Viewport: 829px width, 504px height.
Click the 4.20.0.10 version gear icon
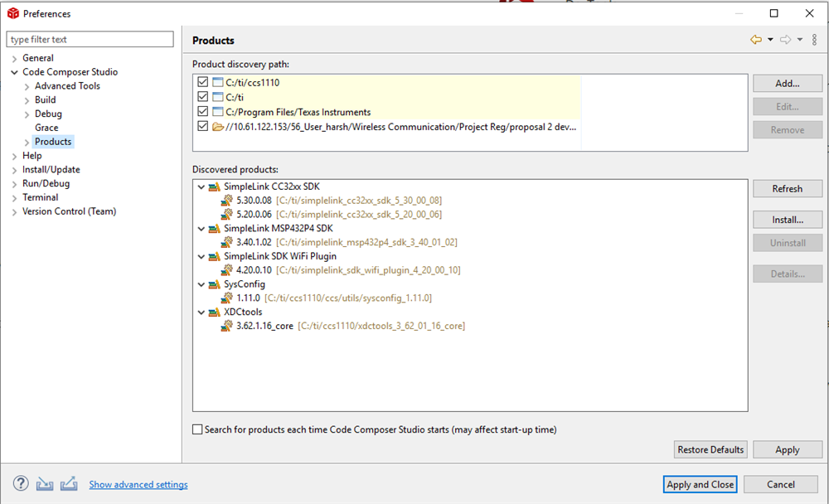click(227, 270)
